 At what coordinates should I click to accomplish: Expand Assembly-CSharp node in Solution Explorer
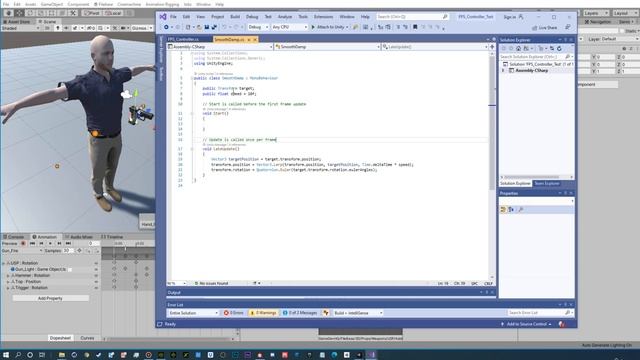503,71
